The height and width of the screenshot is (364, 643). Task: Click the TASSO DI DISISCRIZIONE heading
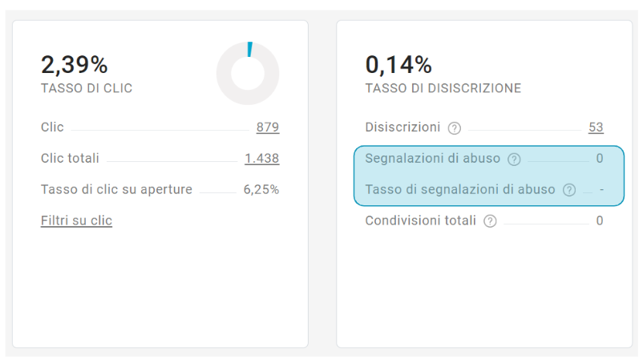[x=443, y=88]
